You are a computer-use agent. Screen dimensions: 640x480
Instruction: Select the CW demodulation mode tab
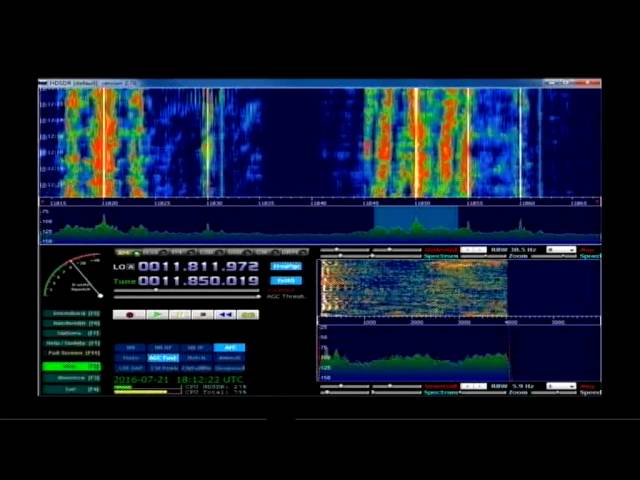[x=267, y=252]
